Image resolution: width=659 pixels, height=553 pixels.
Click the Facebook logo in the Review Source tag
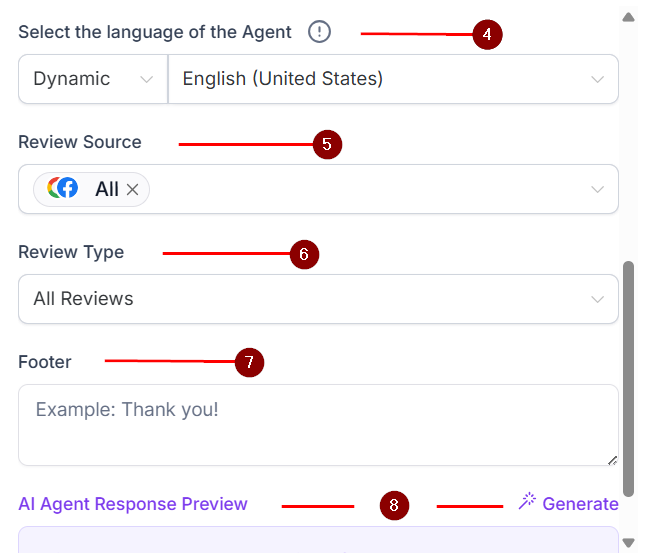pos(69,188)
